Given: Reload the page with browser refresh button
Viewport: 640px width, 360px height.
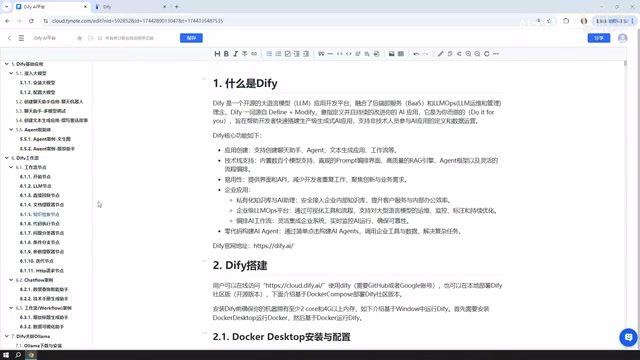Looking at the screenshot, I should (x=31, y=21).
